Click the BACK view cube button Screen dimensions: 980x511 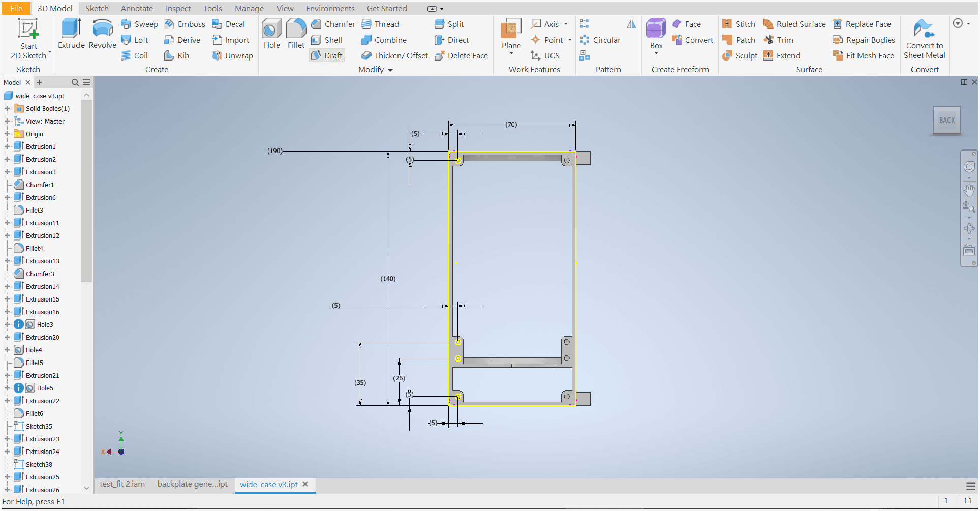[947, 120]
